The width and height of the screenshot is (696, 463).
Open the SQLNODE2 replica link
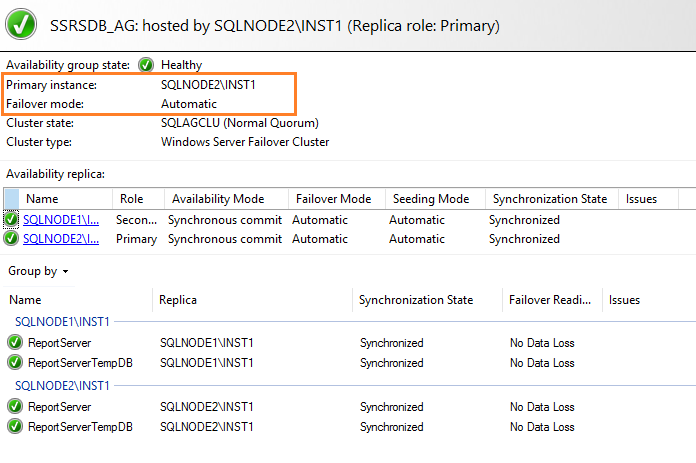[x=61, y=239]
